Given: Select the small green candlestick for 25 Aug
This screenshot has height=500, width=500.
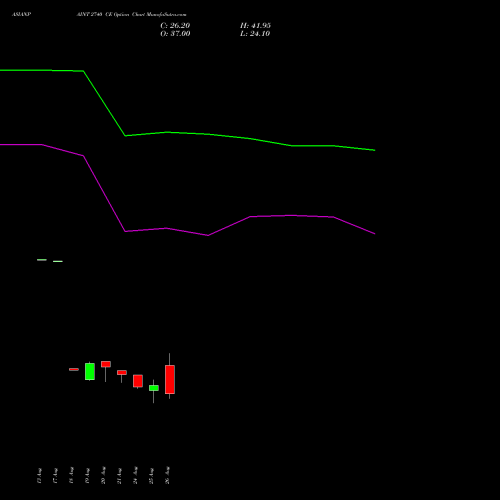Looking at the screenshot, I should 154,388.
